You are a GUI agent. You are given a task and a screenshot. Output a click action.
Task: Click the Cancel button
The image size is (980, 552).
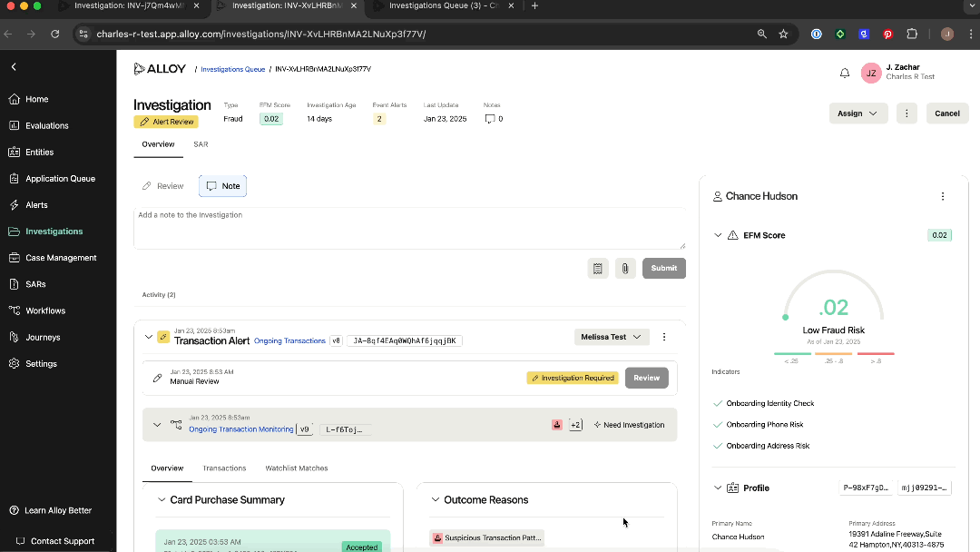(946, 113)
